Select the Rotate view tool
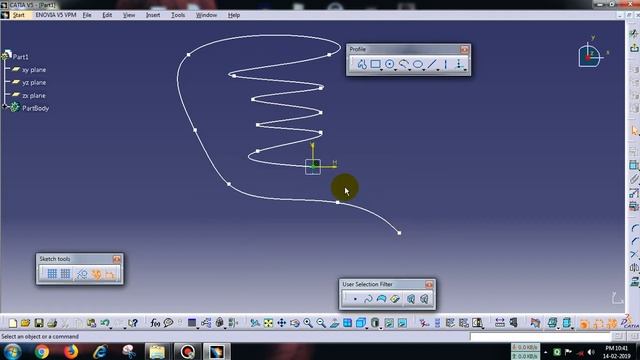This screenshot has height=360, width=640. tap(295, 323)
